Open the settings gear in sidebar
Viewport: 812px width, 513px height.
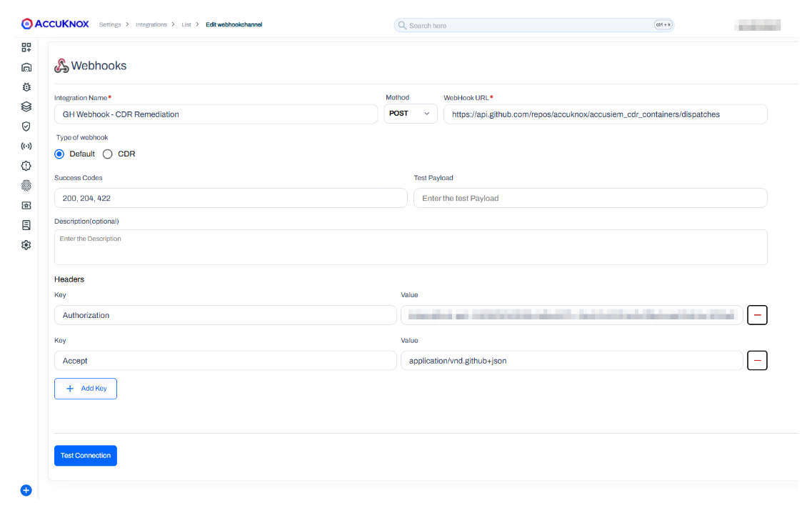(x=26, y=244)
